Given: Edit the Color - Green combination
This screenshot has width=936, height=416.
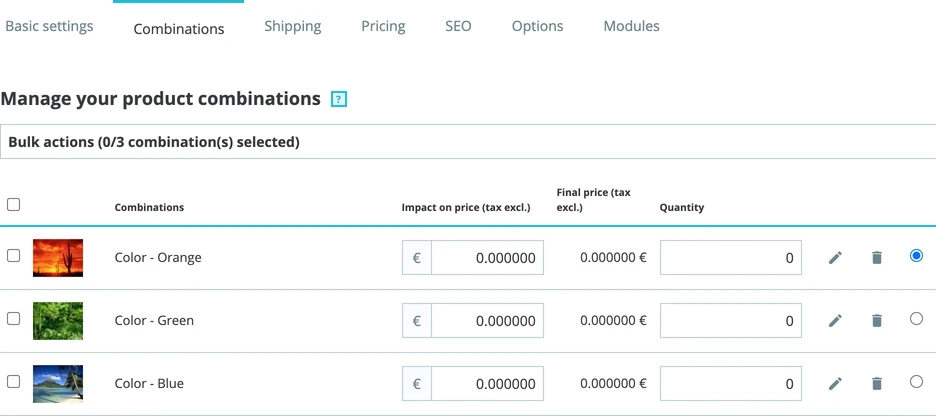Looking at the screenshot, I should [x=835, y=321].
